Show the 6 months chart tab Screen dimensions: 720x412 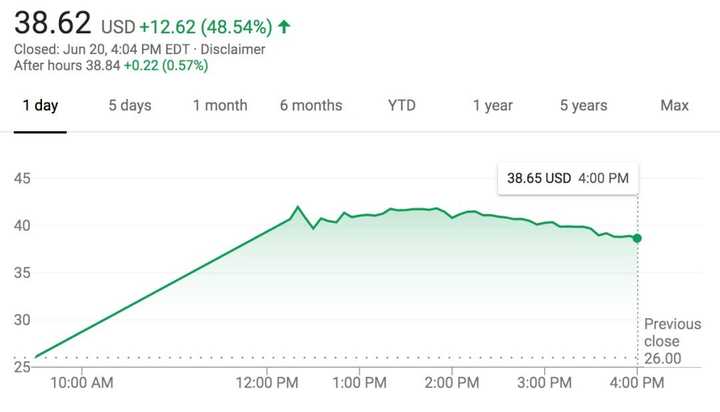(311, 105)
